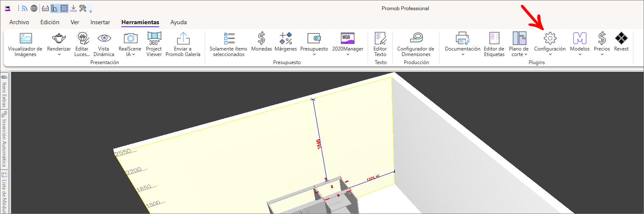Open the Márgenes tool
This screenshot has width=644, height=214.
click(x=286, y=42)
